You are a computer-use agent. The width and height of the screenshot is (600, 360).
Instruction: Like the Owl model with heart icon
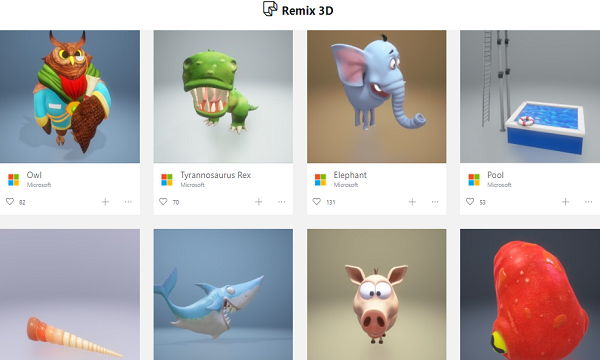click(10, 201)
